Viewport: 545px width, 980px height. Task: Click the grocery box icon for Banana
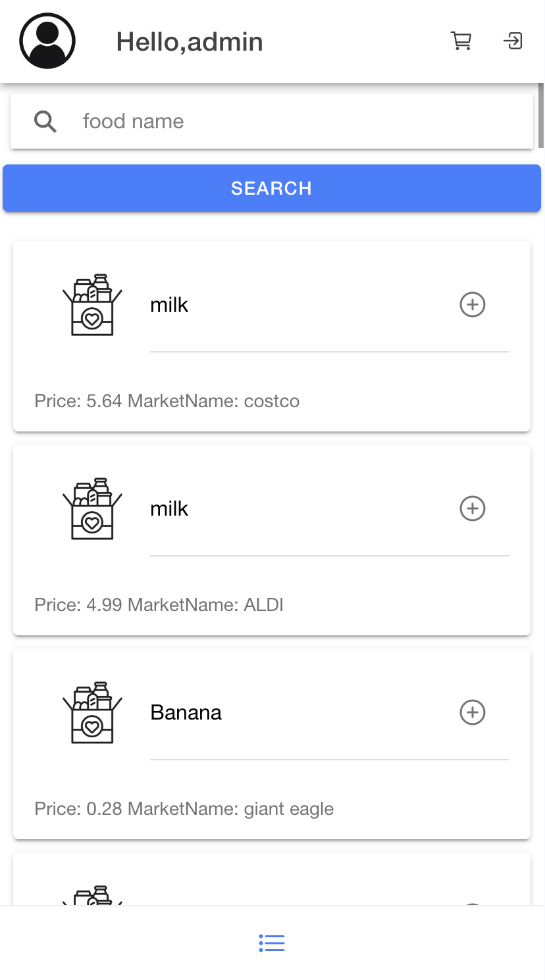click(92, 712)
